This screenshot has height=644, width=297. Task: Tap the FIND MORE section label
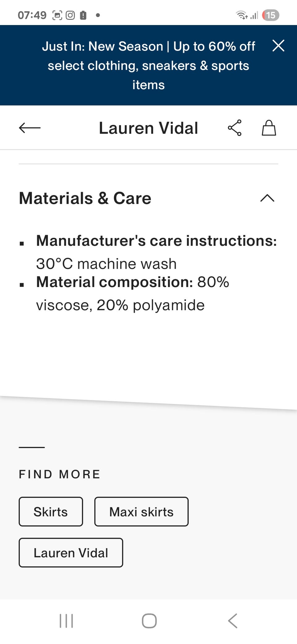pos(60,474)
